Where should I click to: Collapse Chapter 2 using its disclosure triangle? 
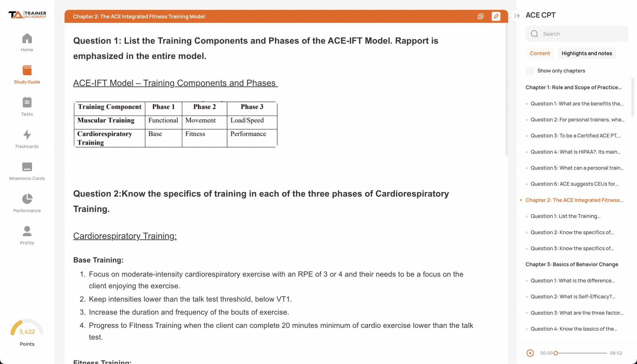pyautogui.click(x=521, y=200)
